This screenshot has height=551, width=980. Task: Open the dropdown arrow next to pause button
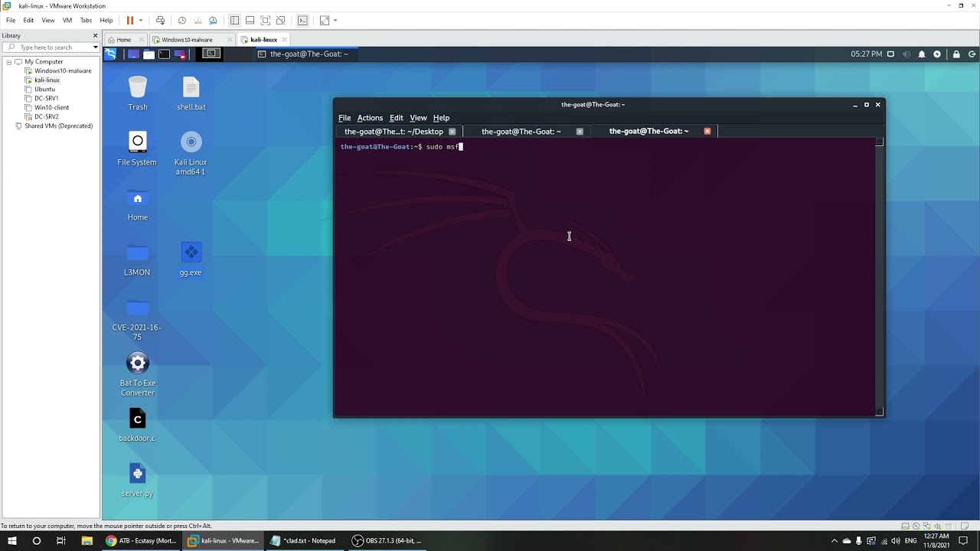(140, 21)
